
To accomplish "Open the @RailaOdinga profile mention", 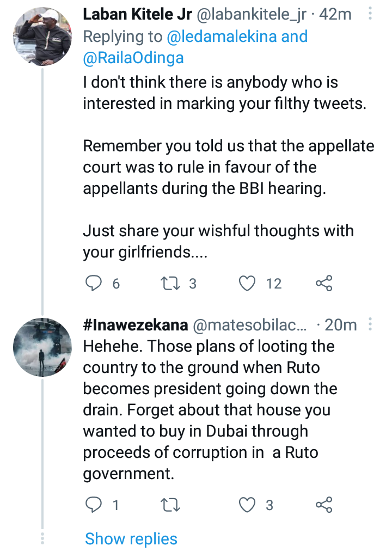I will 133,58.
